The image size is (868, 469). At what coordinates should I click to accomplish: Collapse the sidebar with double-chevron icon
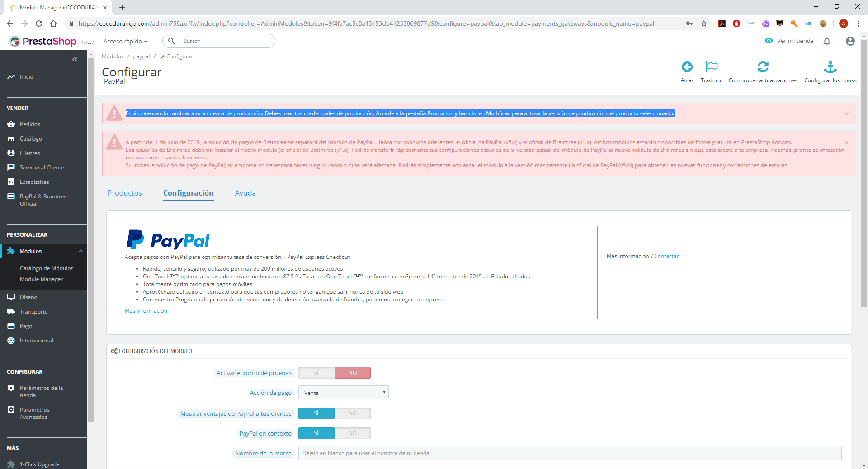(75, 59)
